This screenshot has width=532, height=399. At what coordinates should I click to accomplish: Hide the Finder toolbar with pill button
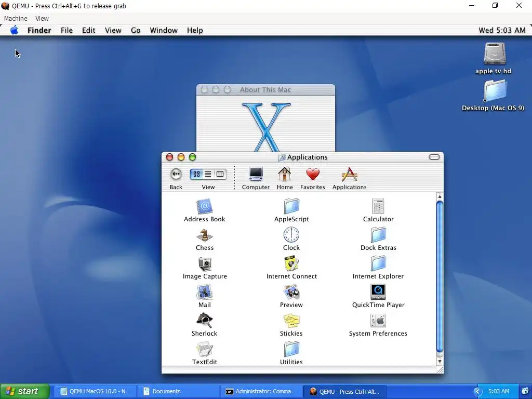434,157
